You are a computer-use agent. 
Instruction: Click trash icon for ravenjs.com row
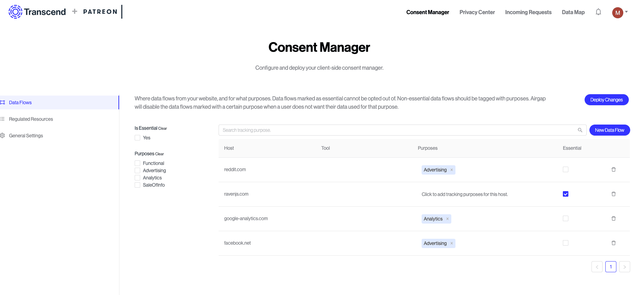click(613, 194)
